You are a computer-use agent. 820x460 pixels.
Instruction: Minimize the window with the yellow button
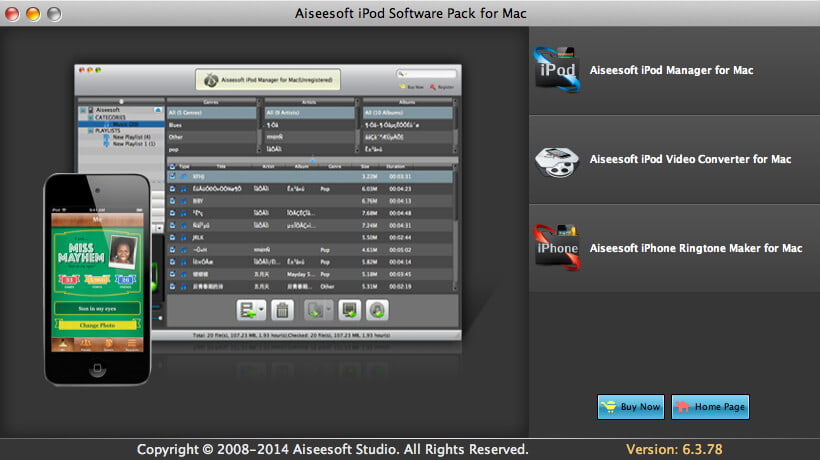coord(33,14)
